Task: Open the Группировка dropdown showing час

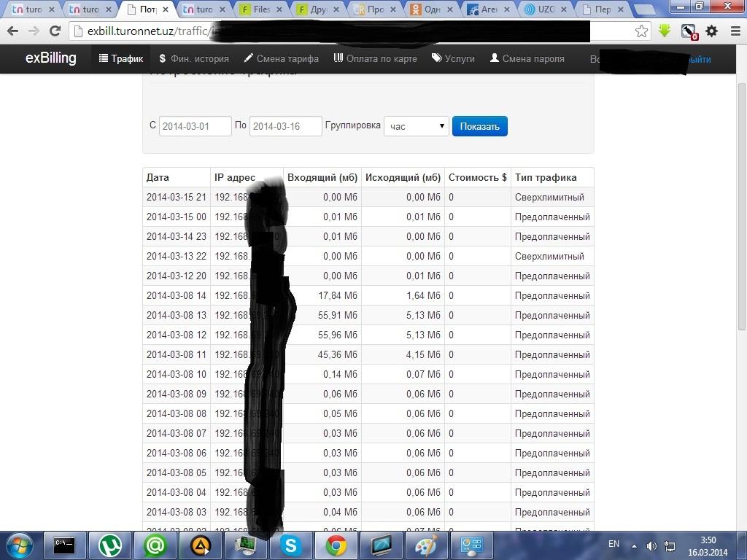Action: 417,126
